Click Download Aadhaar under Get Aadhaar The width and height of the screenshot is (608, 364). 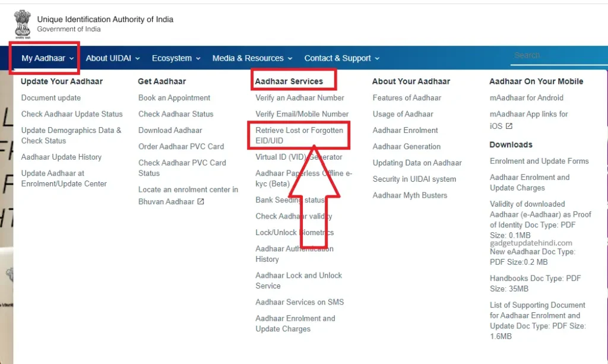(x=171, y=130)
